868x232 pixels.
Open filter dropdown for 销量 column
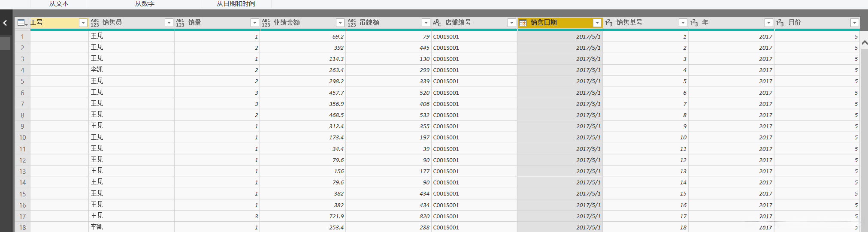coord(255,23)
